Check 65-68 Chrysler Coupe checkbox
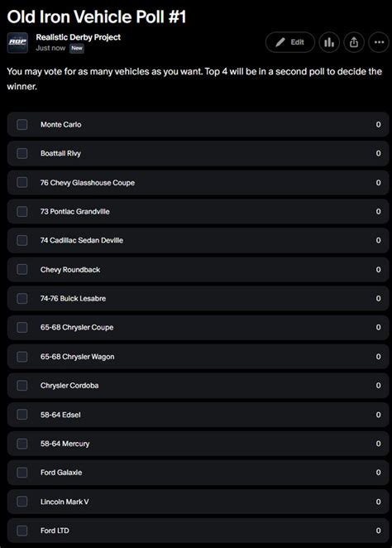 (x=22, y=328)
